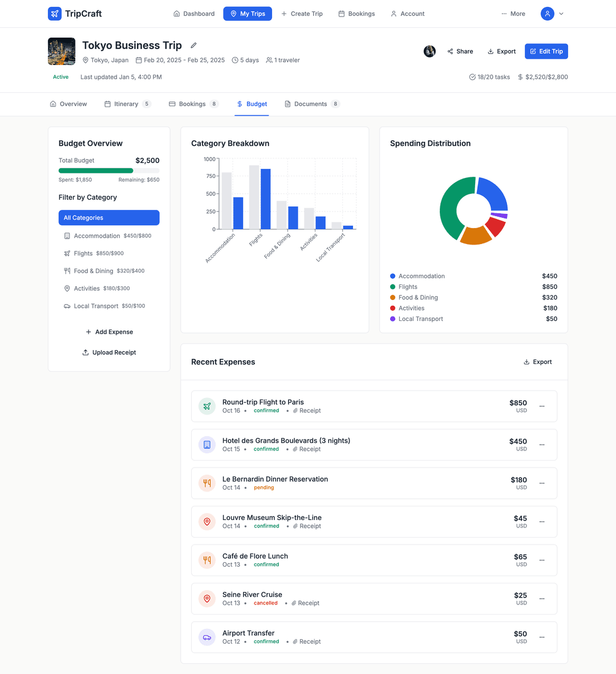Click the pencil icon beside the trip title

[x=193, y=46]
